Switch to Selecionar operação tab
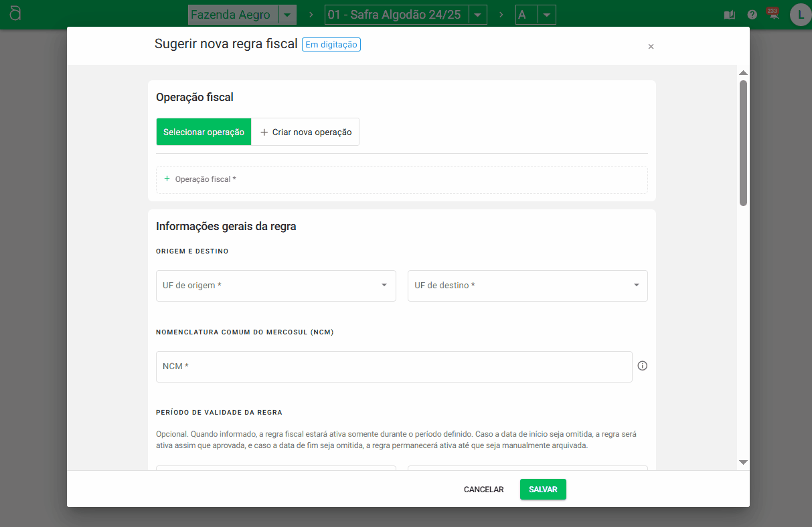Screen dimensions: 812x527 click(x=204, y=132)
